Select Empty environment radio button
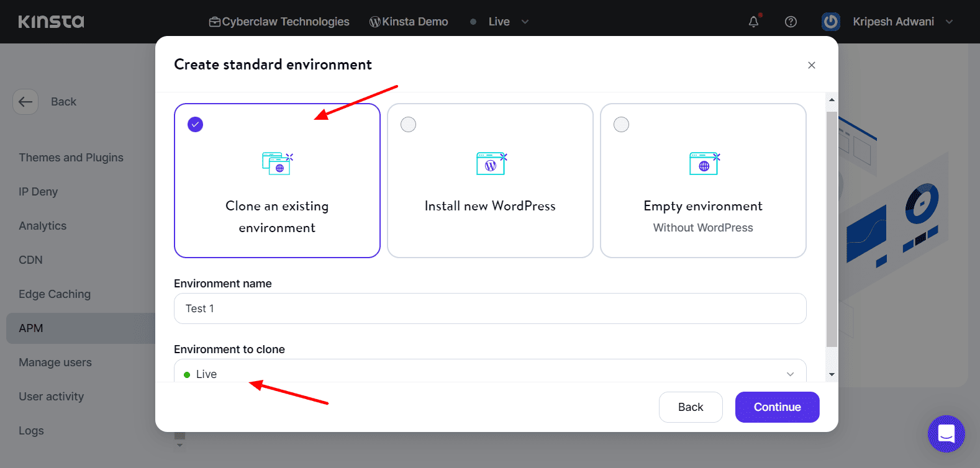The height and width of the screenshot is (468, 980). coord(621,125)
